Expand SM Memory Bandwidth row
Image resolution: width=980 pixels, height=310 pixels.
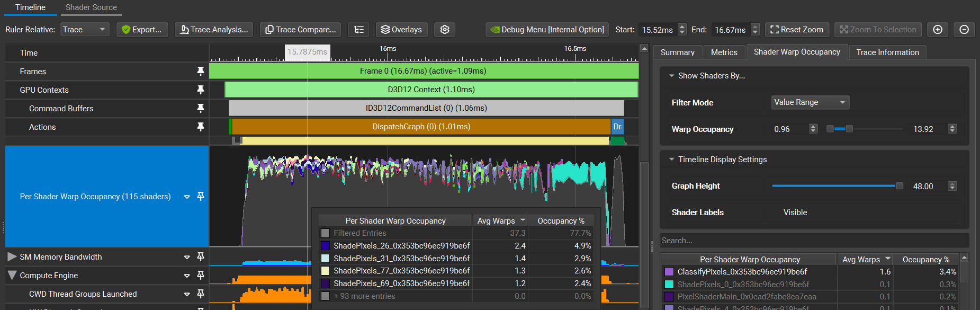[x=12, y=257]
